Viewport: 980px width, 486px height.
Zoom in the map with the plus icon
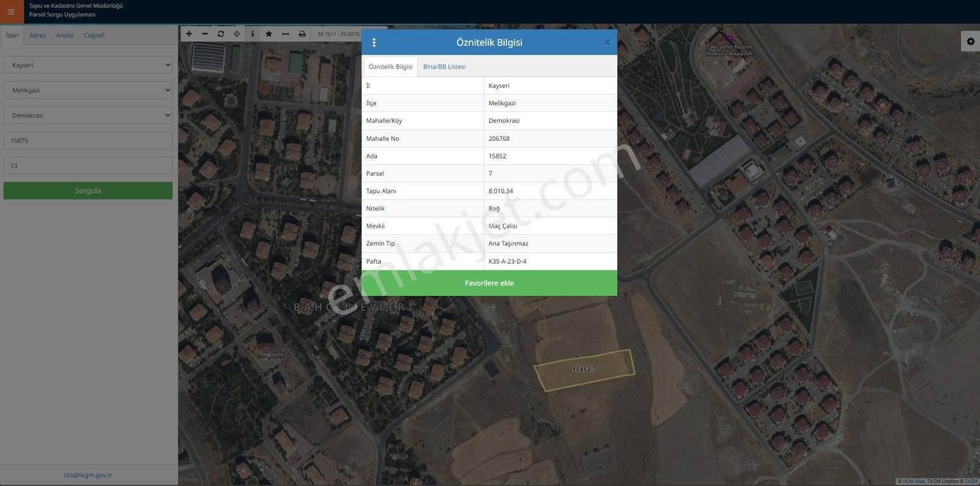[x=189, y=34]
